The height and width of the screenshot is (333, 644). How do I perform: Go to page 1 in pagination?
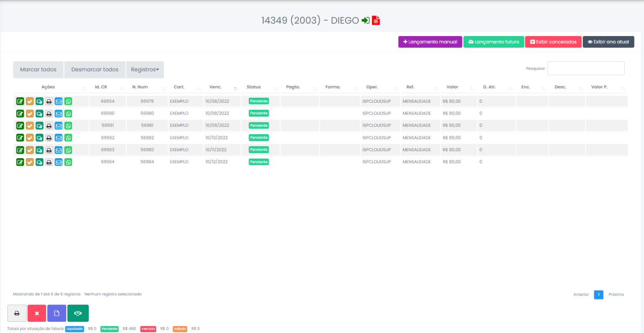tap(598, 294)
